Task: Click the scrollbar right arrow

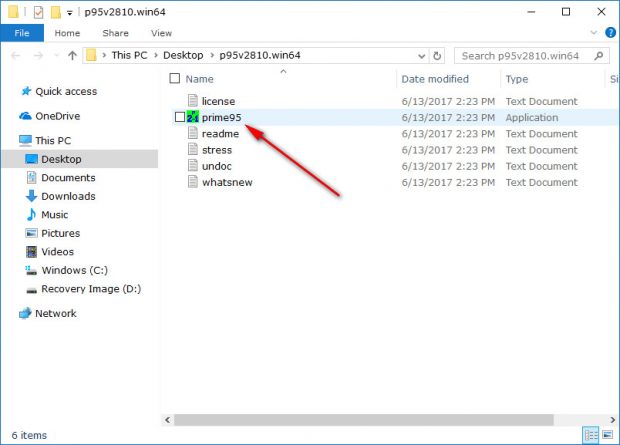Action: pyautogui.click(x=612, y=420)
